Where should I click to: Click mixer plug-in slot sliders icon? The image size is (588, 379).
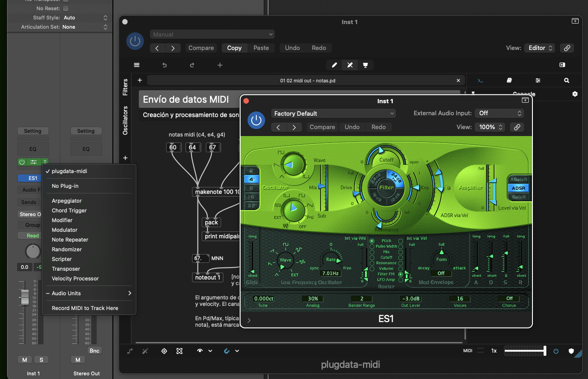click(33, 162)
